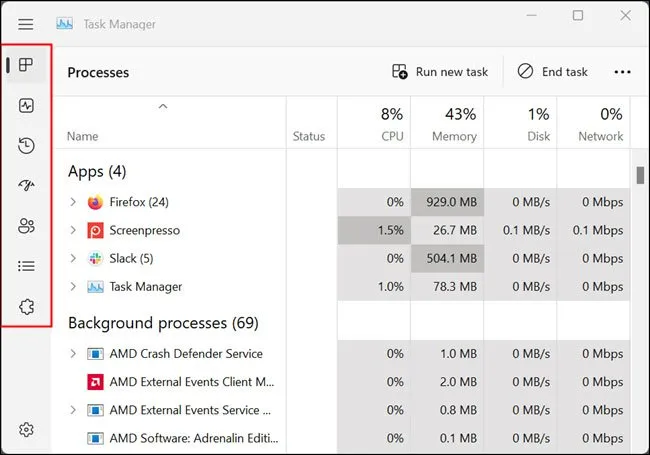Expand the Screenpresso process row
The height and width of the screenshot is (455, 650).
click(73, 230)
